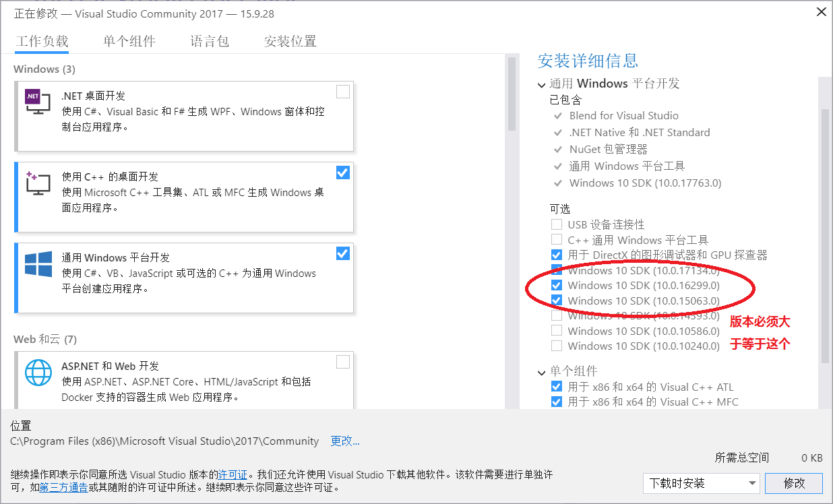Click the 更改... location link
833x504 pixels.
coord(345,441)
